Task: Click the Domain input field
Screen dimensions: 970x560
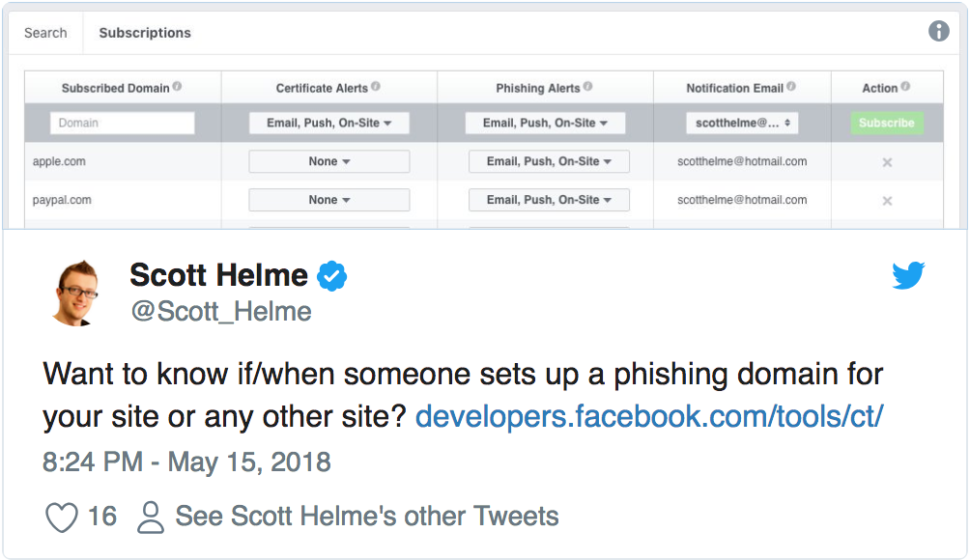Action: [x=123, y=123]
